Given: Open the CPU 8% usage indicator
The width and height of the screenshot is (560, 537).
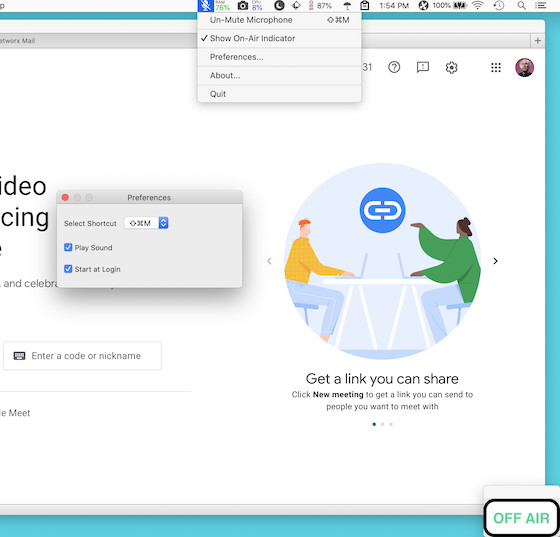Looking at the screenshot, I should pyautogui.click(x=257, y=6).
